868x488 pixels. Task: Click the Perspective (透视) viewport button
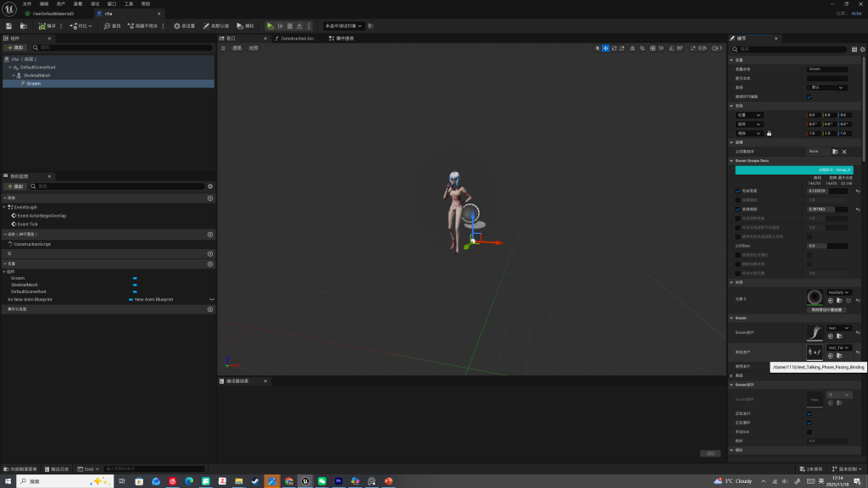pos(236,48)
